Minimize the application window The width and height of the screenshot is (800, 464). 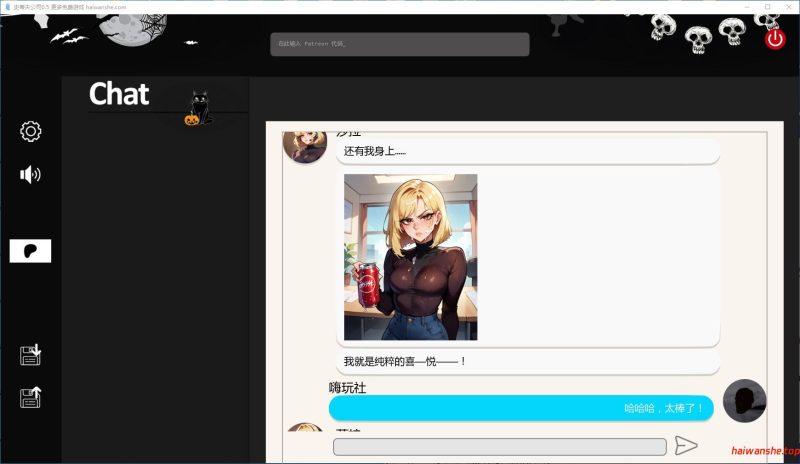click(x=747, y=7)
